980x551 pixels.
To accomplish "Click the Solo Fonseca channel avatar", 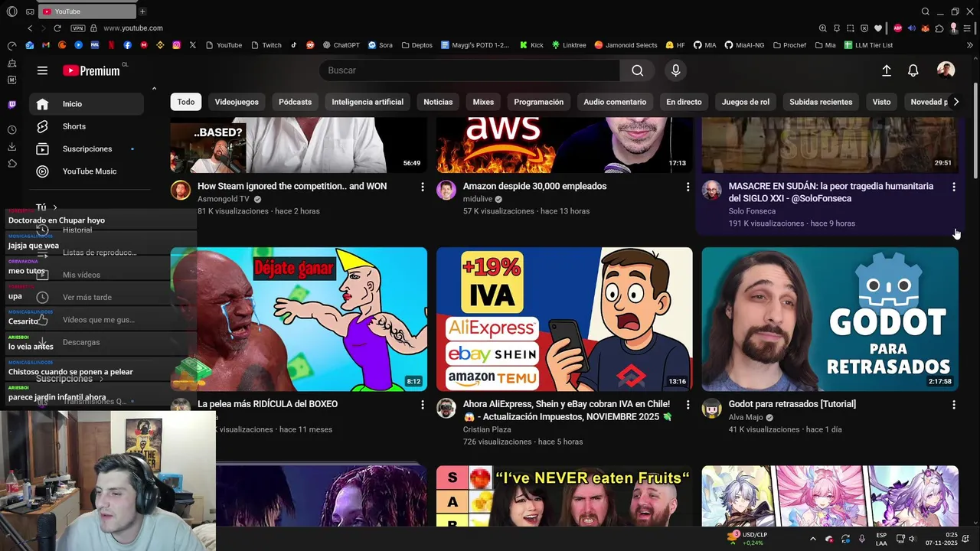I will coord(712,191).
